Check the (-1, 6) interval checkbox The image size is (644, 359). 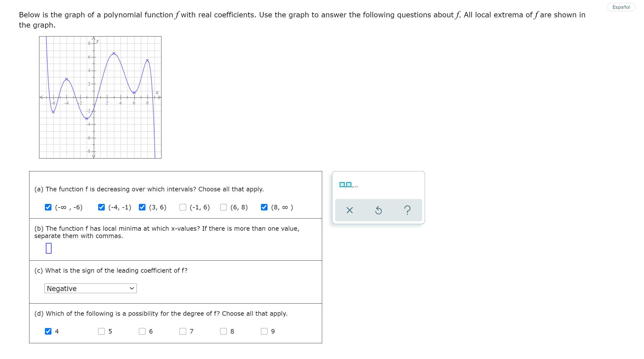click(183, 207)
